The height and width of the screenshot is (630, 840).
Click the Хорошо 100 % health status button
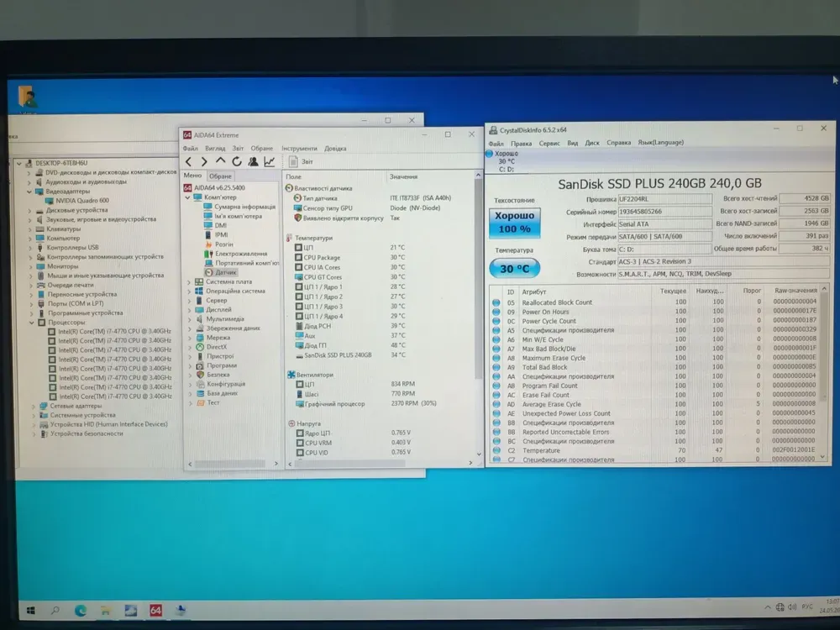[514, 223]
